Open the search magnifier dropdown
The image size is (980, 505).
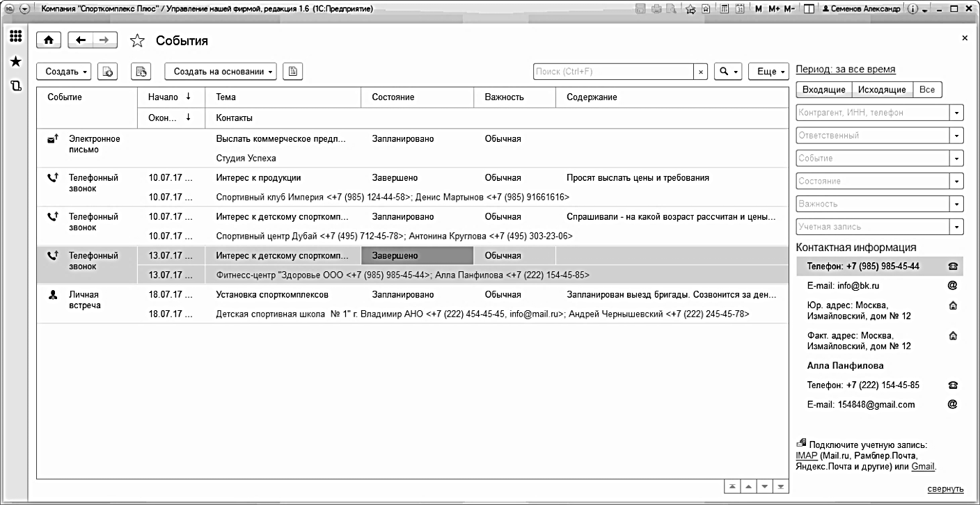[729, 71]
